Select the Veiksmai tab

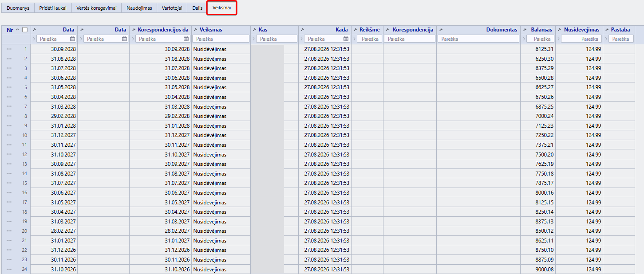pyautogui.click(x=222, y=8)
